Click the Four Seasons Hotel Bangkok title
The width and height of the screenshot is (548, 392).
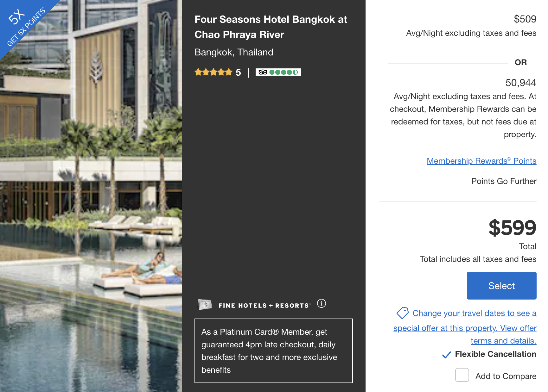(271, 27)
